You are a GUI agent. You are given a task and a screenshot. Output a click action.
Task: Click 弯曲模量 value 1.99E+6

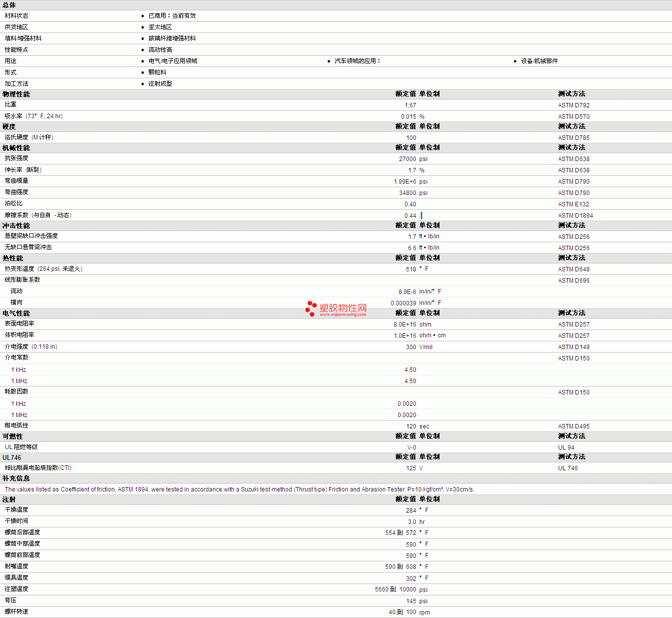click(405, 182)
